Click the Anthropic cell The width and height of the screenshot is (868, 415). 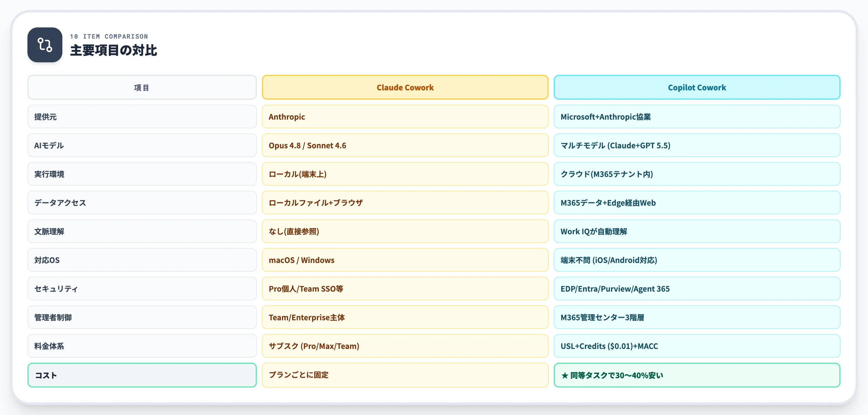(x=405, y=117)
